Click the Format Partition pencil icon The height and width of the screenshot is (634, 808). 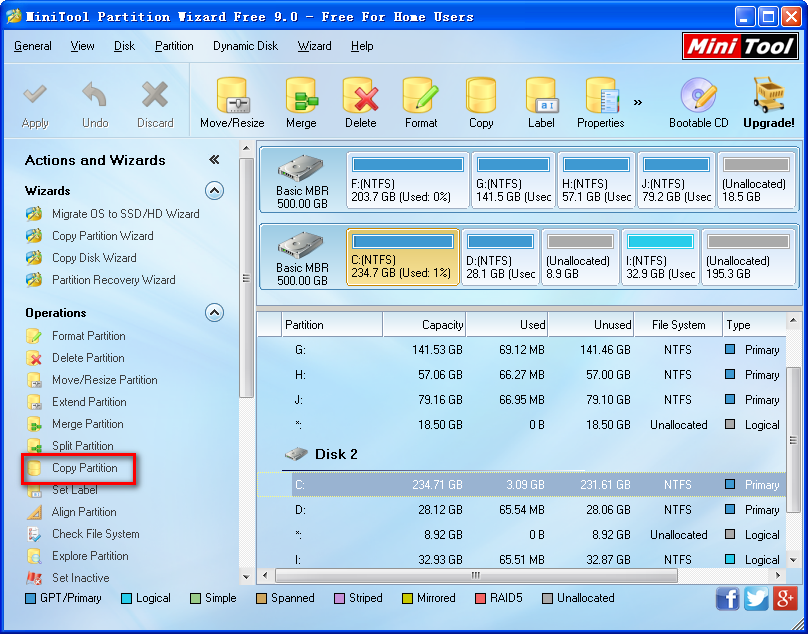[34, 336]
